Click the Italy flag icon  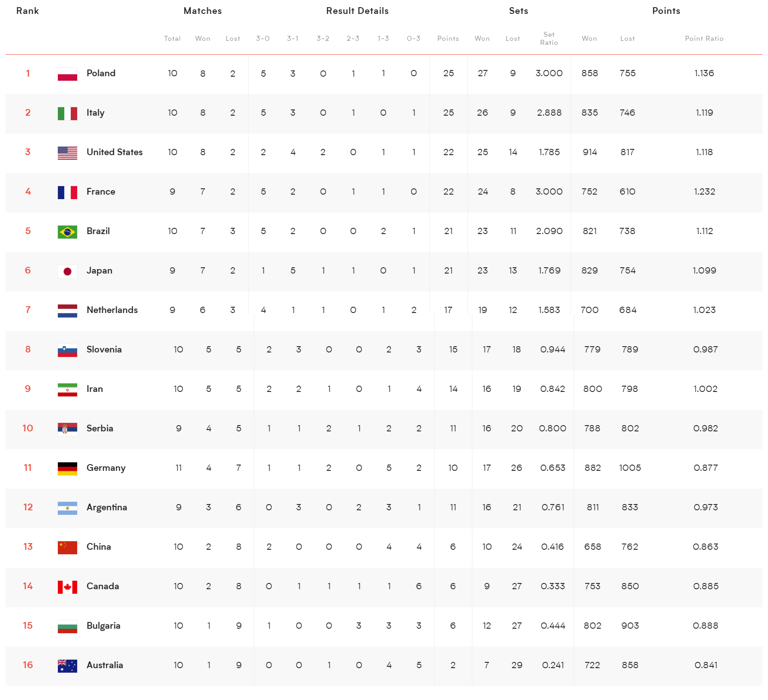click(x=67, y=113)
